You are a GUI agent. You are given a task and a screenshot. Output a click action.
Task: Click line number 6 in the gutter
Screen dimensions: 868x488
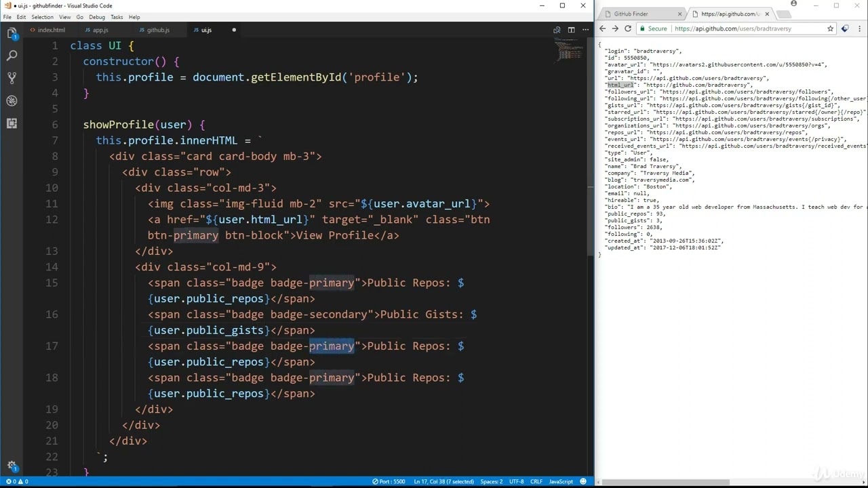tap(55, 125)
